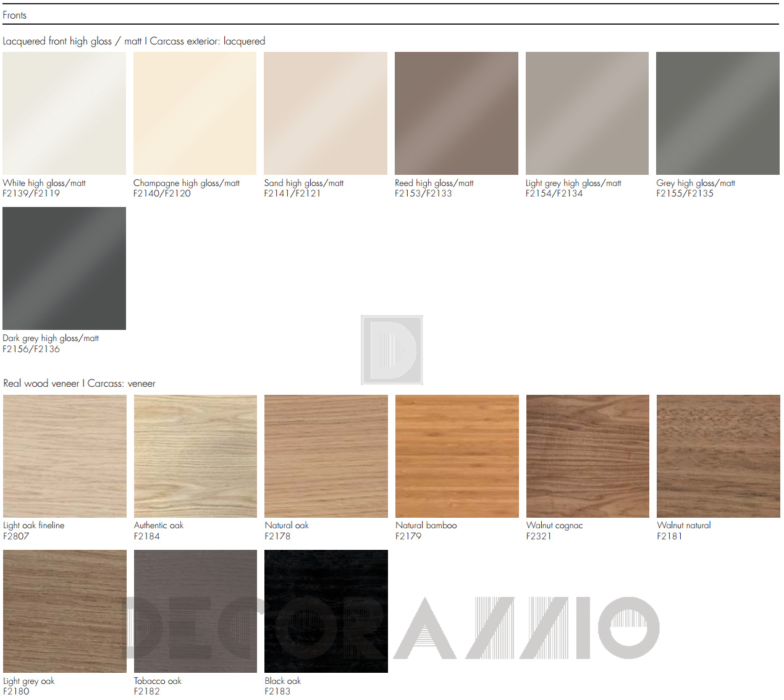Select the Black oak F2183 sample

pyautogui.click(x=326, y=611)
